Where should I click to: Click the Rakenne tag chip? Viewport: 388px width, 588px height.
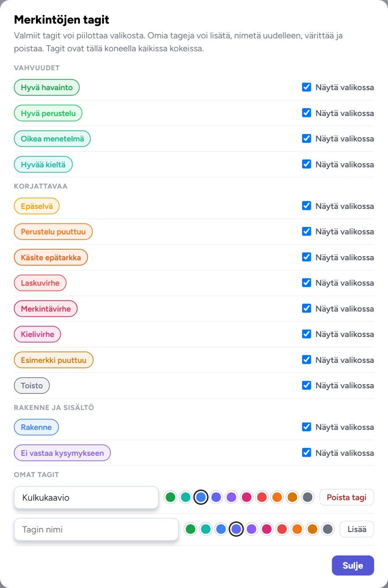[x=36, y=427]
